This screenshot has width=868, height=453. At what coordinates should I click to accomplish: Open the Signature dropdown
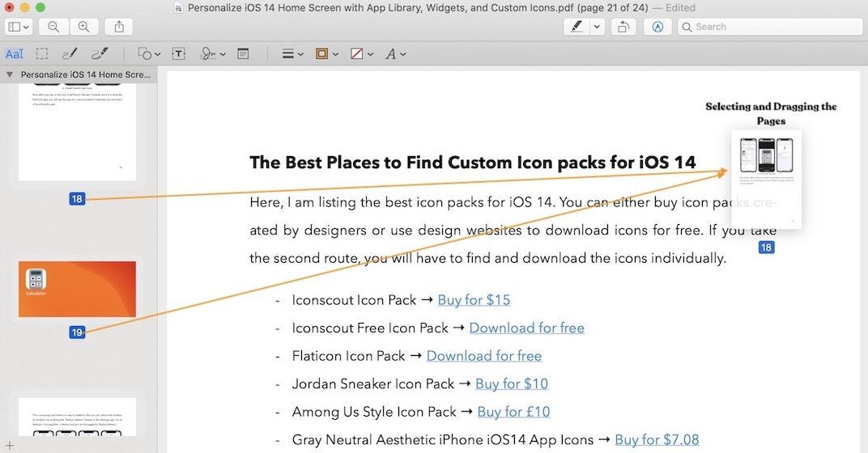[211, 54]
